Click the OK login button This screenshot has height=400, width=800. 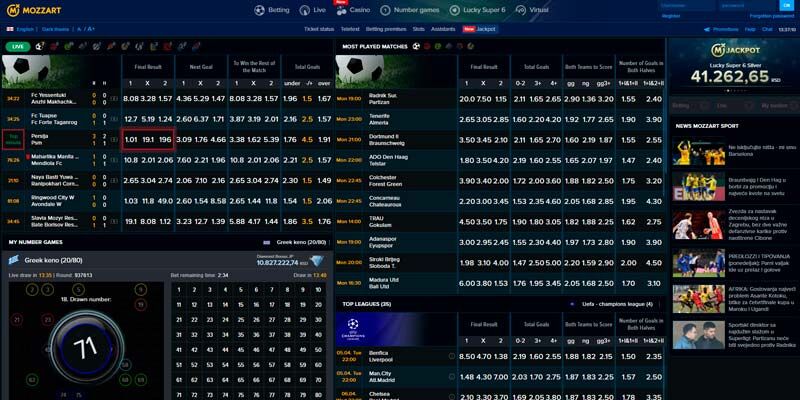786,5
